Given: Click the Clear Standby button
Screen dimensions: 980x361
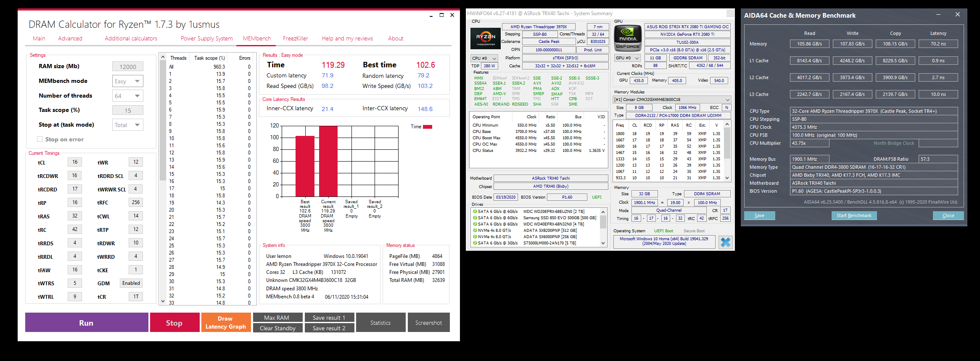Looking at the screenshot, I should point(277,328).
